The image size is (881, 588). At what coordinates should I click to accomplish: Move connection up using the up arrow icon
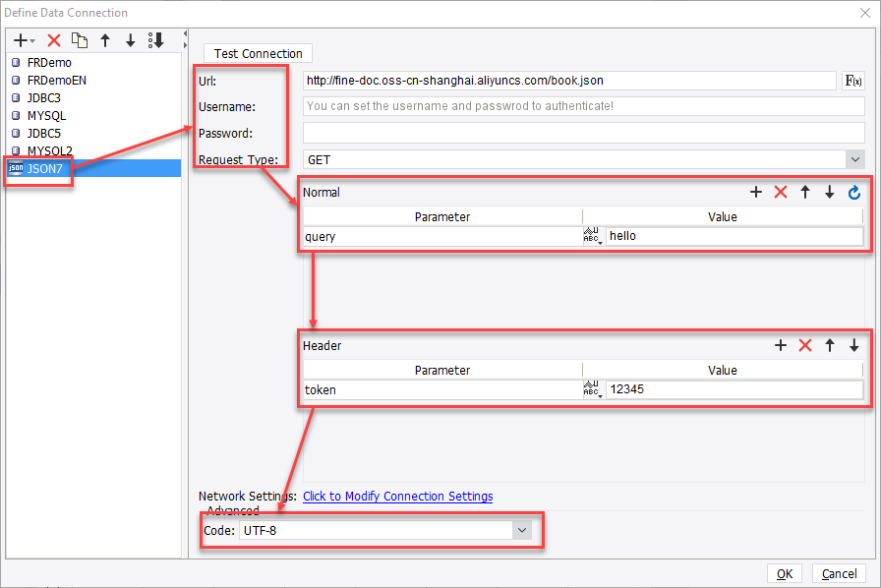(x=105, y=40)
